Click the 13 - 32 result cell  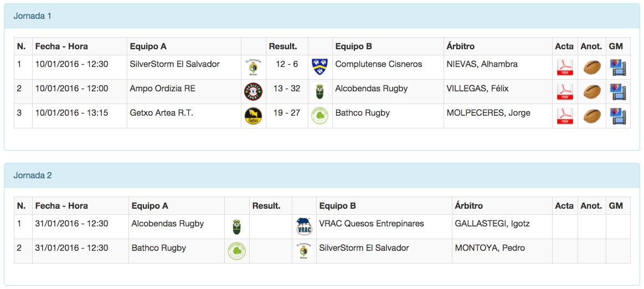point(286,89)
